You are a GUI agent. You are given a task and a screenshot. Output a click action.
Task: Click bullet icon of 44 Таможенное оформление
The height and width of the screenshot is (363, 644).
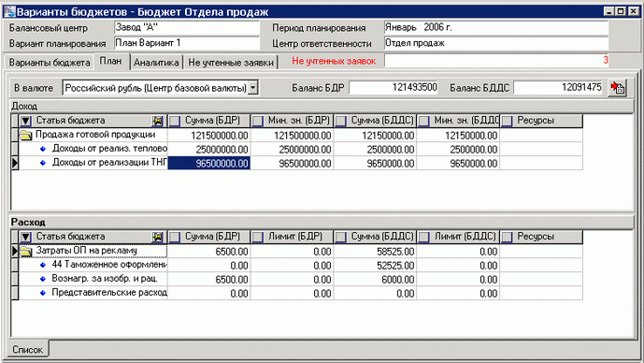click(x=43, y=265)
